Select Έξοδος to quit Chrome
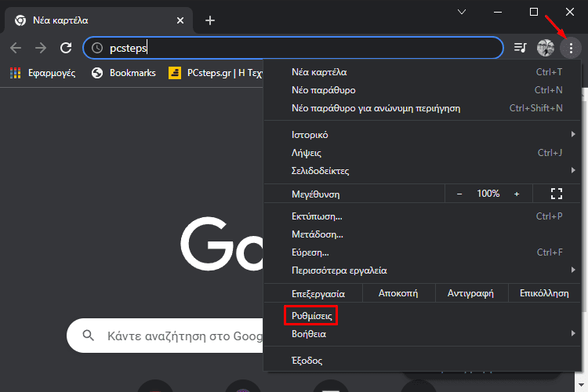Viewport: 588px width, 392px height. click(423, 361)
